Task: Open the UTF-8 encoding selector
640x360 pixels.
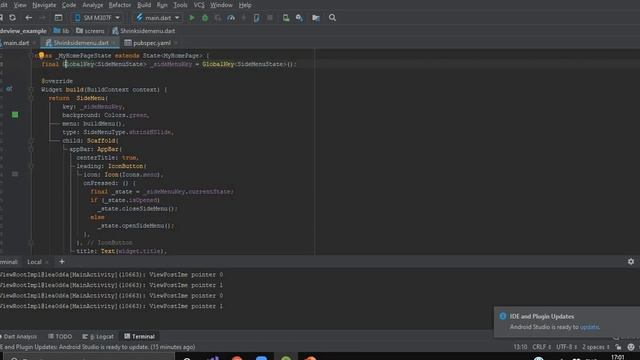Action: (x=567, y=347)
